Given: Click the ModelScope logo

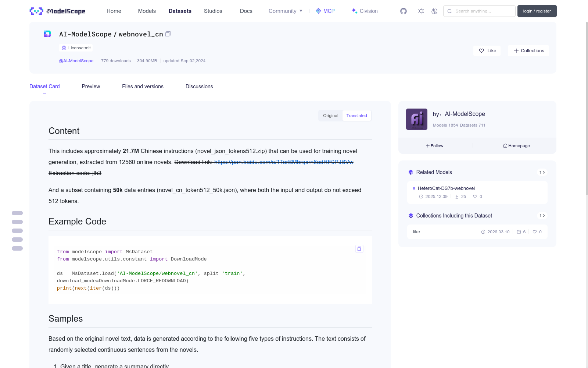Looking at the screenshot, I should tap(58, 11).
